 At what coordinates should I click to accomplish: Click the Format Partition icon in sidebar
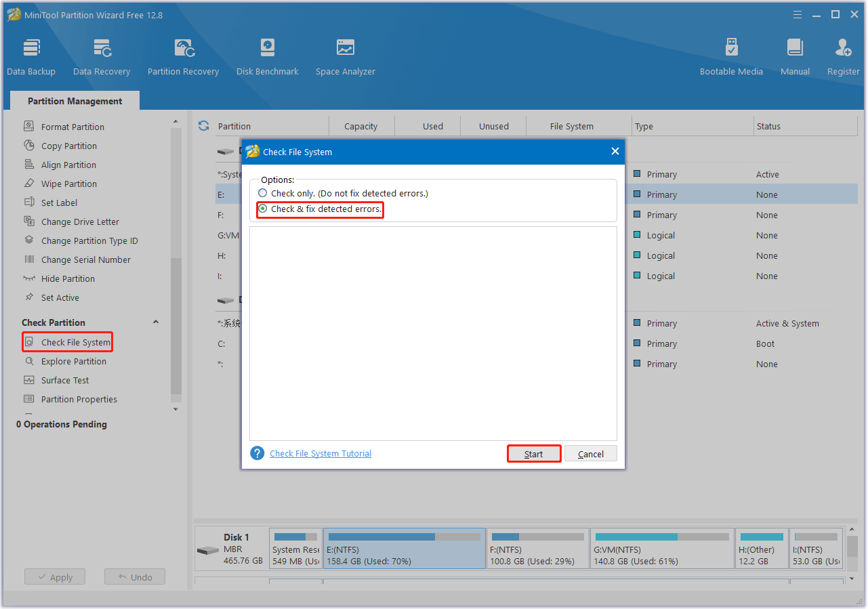[x=29, y=127]
